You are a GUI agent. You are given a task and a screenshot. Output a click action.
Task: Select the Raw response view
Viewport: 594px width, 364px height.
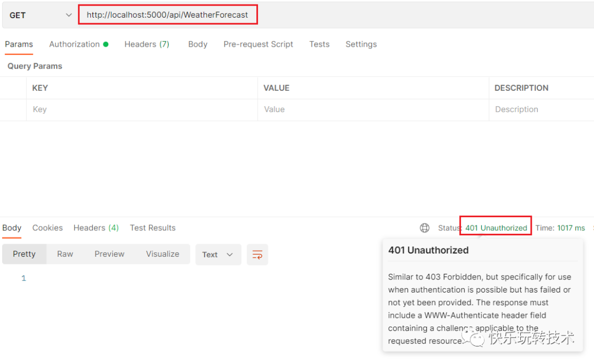(64, 254)
